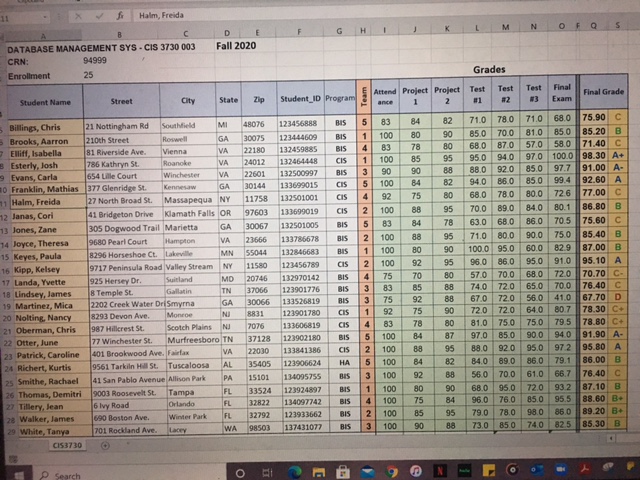Select the Street header cell
Screen dimensions: 640x480
pyautogui.click(x=121, y=101)
